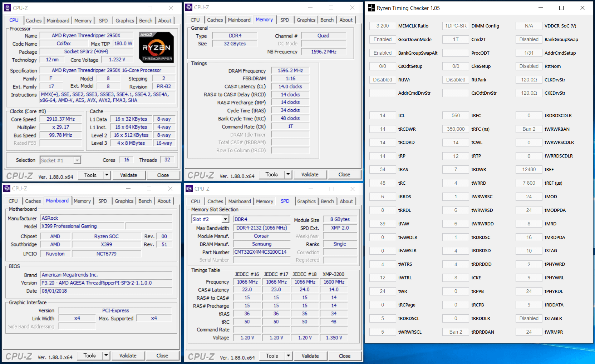This screenshot has height=364, width=595.
Task: Click the CPU-Z app icon in Memory window title bar
Action: tap(189, 7)
